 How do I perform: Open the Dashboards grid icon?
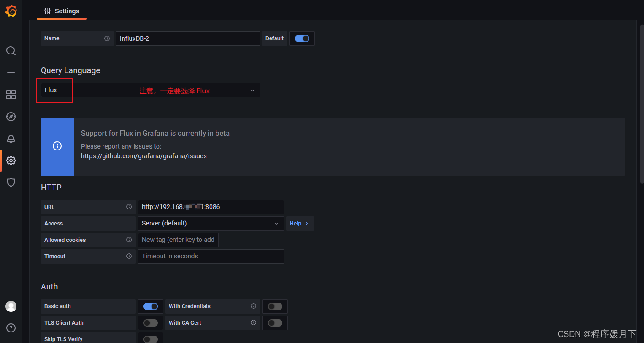(11, 95)
